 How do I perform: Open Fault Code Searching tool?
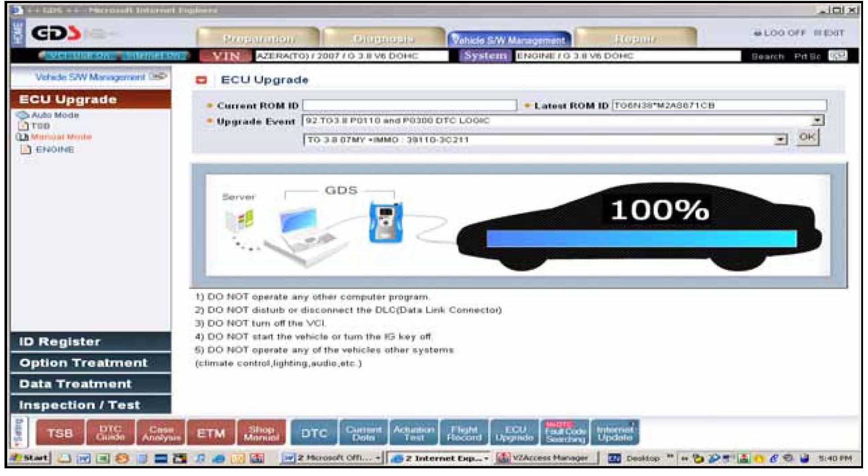(565, 433)
